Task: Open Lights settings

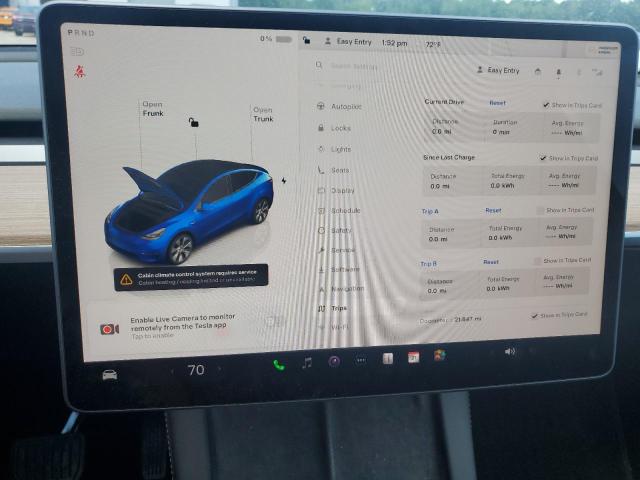Action: point(335,149)
